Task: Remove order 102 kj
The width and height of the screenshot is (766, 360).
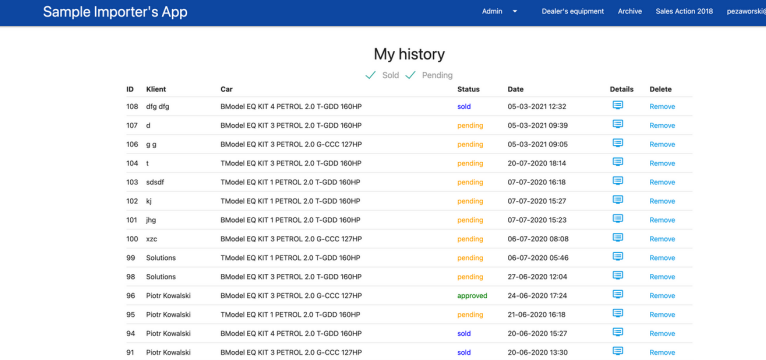Action: pyautogui.click(x=662, y=201)
